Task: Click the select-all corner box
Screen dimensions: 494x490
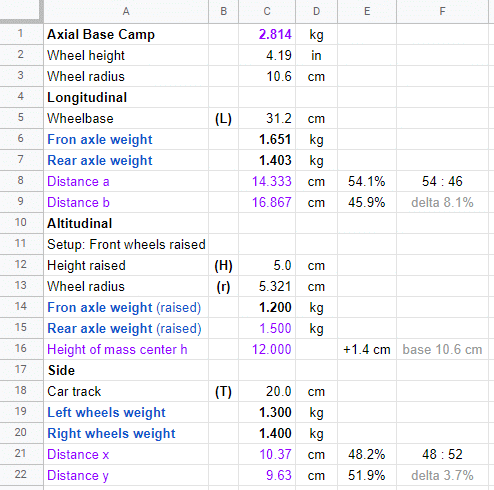Action: coord(21,11)
